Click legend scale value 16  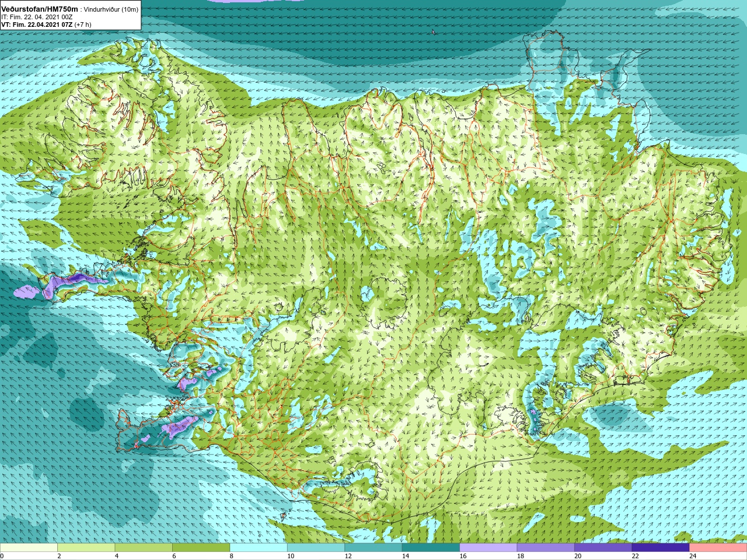click(463, 556)
